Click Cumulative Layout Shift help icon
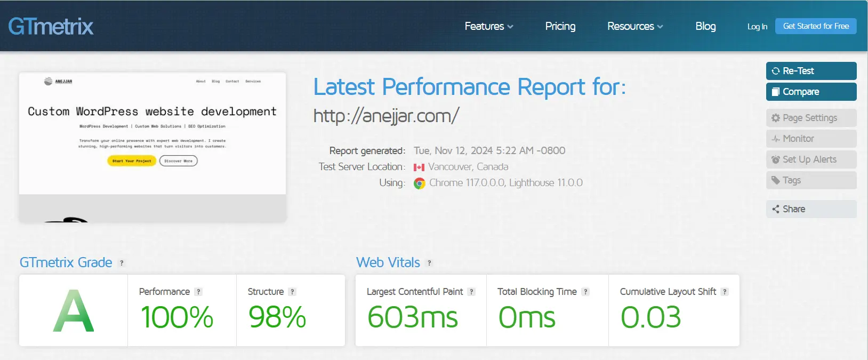 coord(725,292)
